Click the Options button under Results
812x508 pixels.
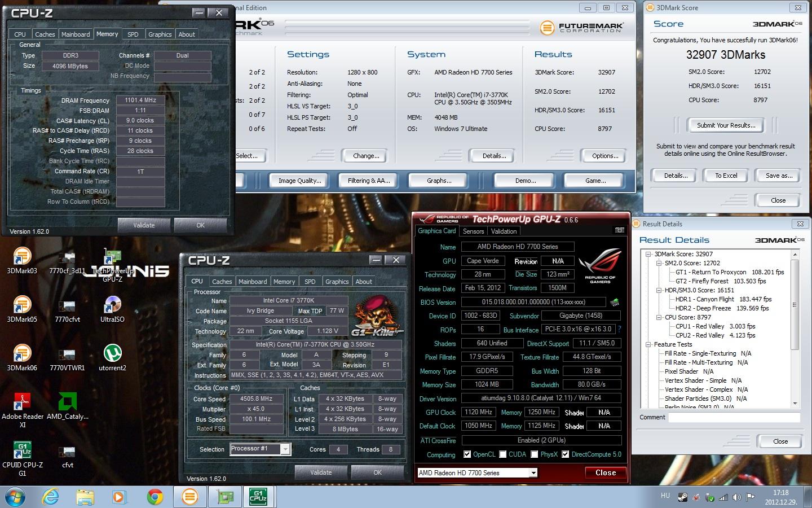(605, 156)
